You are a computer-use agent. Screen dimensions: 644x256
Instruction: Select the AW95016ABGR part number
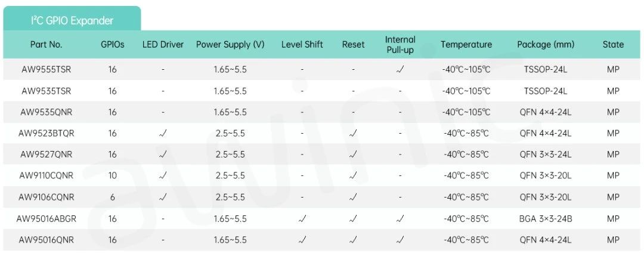(x=46, y=218)
